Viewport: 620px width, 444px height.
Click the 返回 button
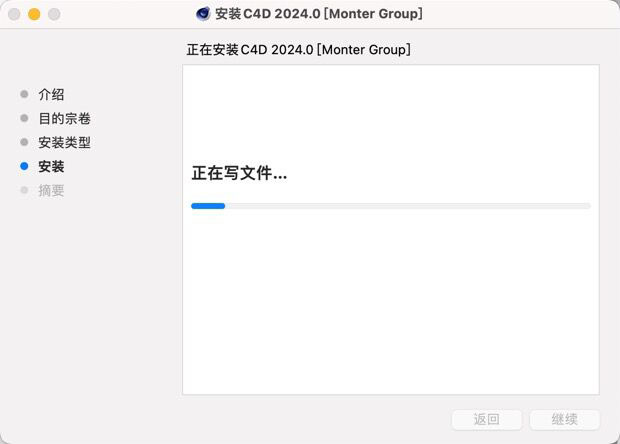coord(487,419)
